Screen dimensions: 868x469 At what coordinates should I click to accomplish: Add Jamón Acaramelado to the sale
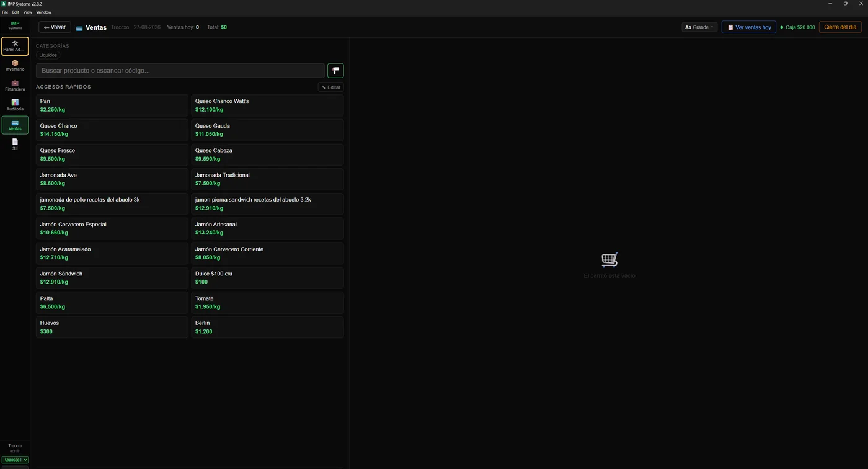click(x=112, y=253)
